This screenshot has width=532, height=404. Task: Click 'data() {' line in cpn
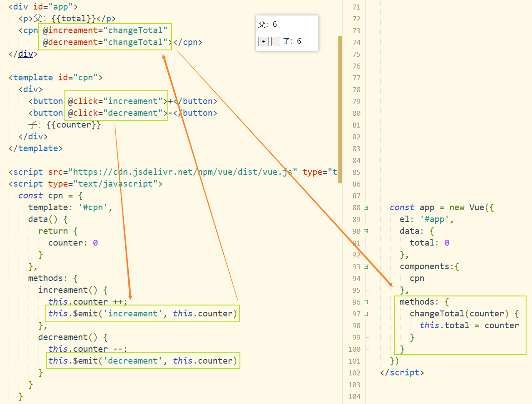tap(48, 219)
